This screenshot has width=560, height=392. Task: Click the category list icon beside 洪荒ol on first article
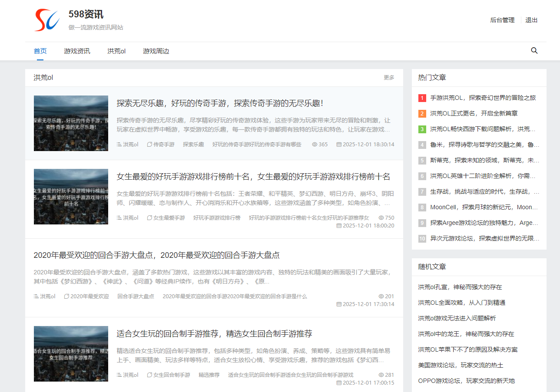click(118, 144)
